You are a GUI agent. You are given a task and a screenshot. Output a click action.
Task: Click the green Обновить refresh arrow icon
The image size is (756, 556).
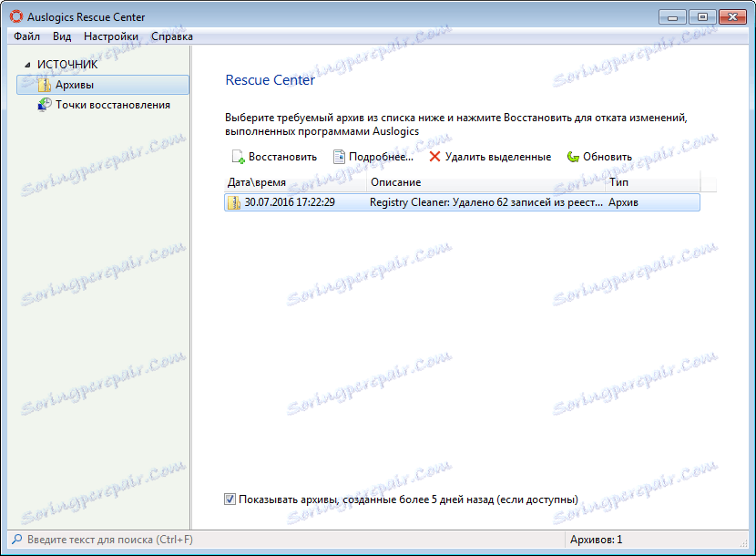573,157
